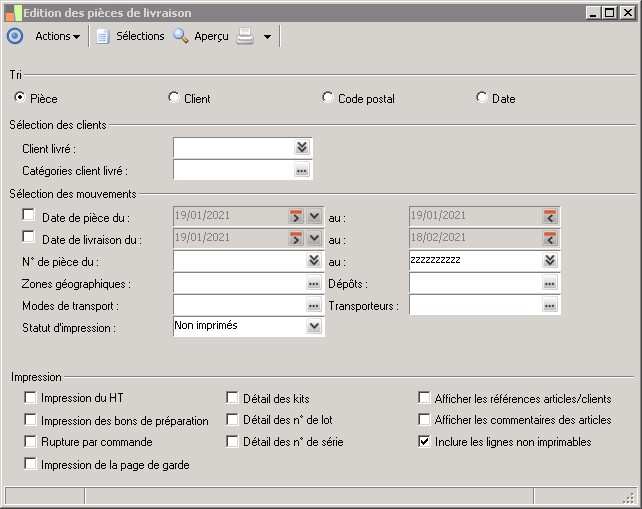Open the Sélections document icon
This screenshot has height=509, width=642.
102,36
